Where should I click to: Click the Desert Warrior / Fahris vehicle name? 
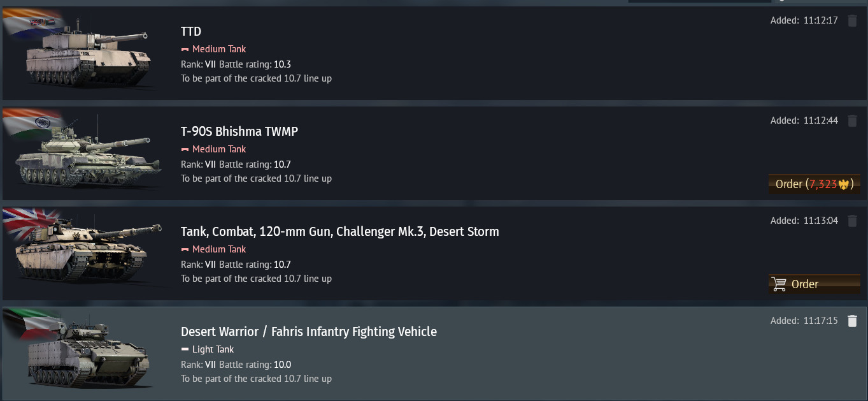[x=309, y=332]
